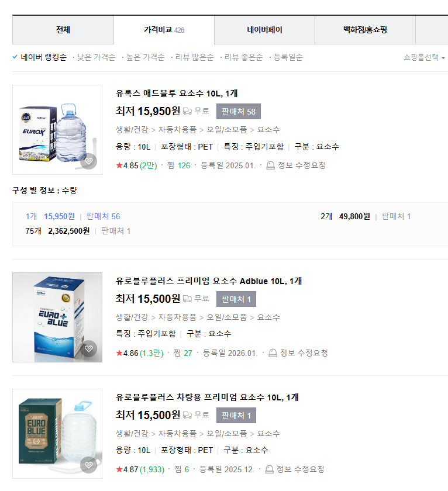Open 쇼핑몰선택 dropdown
448x491 pixels.
pos(423,58)
